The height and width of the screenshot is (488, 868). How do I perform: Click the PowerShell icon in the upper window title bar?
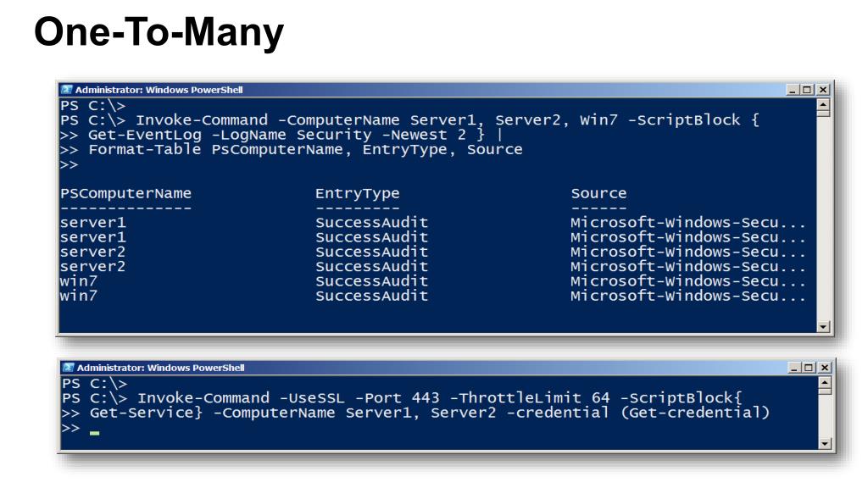pyautogui.click(x=67, y=90)
